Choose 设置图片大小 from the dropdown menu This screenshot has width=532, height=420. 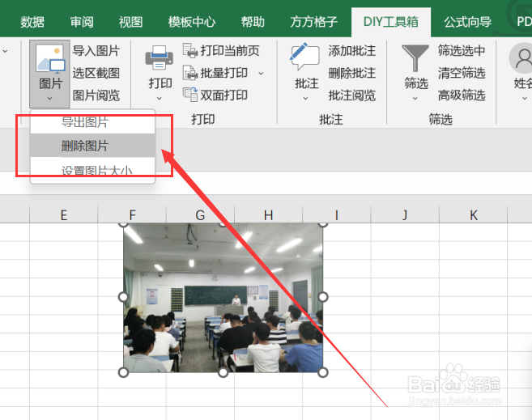click(92, 170)
